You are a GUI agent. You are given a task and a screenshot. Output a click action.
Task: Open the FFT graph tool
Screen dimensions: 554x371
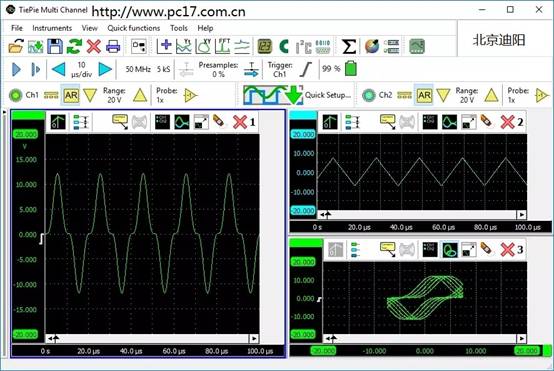[223, 46]
